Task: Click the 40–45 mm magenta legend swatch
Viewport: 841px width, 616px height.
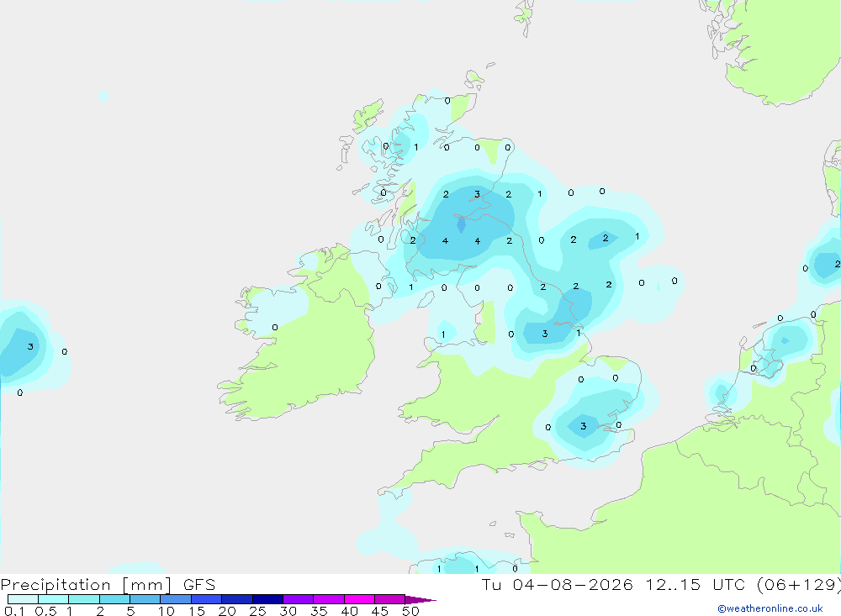Action: click(359, 599)
